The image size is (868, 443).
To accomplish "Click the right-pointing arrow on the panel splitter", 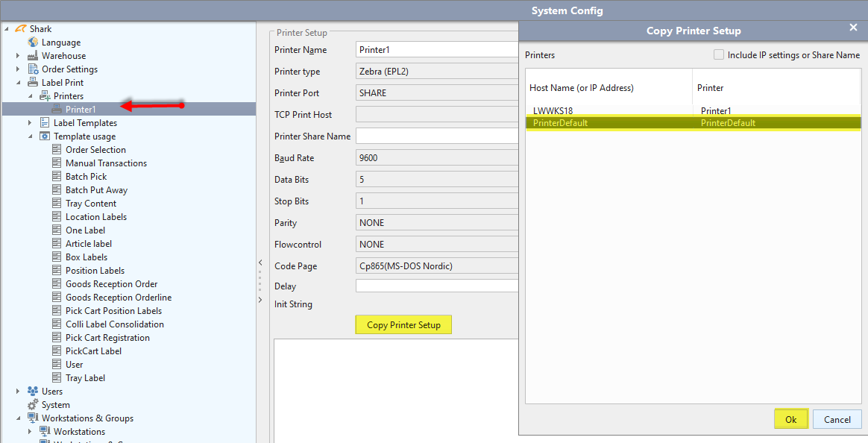I will tap(260, 300).
